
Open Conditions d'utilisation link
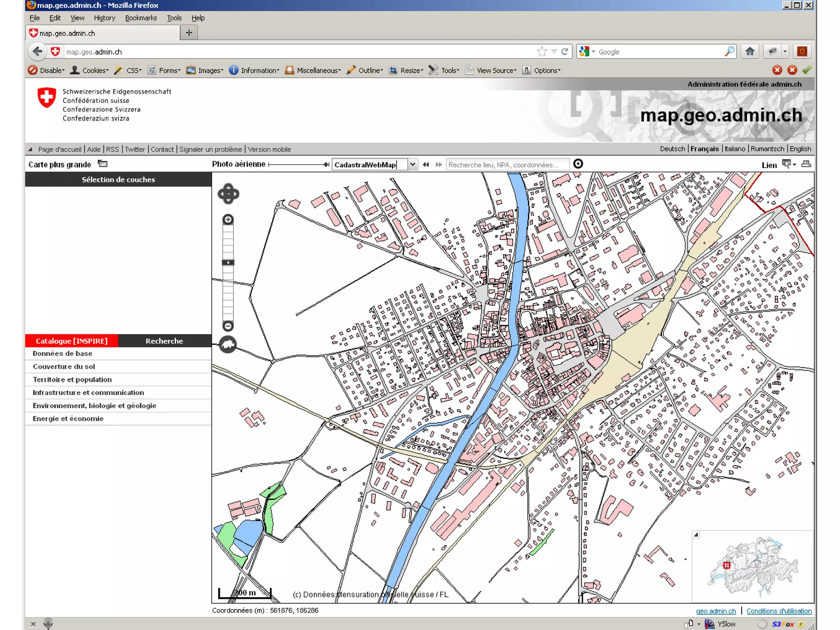(778, 611)
